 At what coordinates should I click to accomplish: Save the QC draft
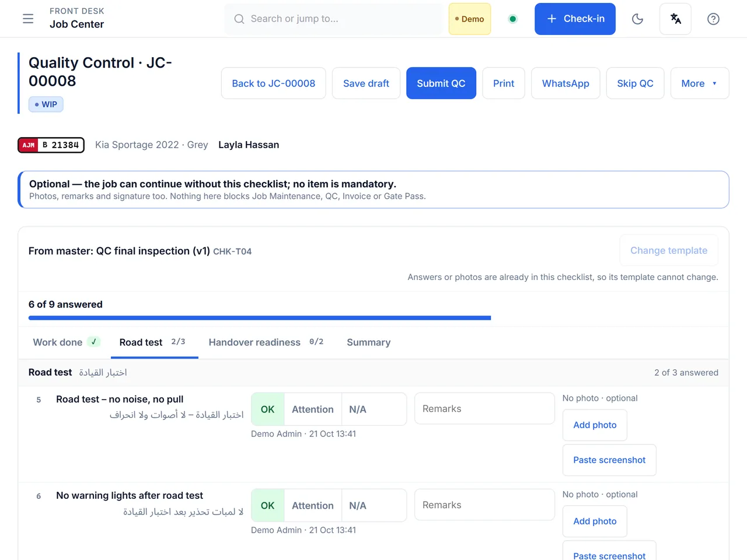click(366, 83)
